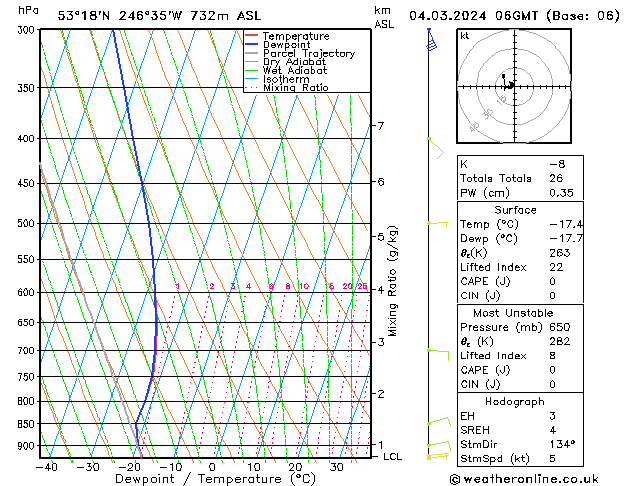Click the Surface Lifted Index value '22'
Screen dimensions: 629x486
556,267
